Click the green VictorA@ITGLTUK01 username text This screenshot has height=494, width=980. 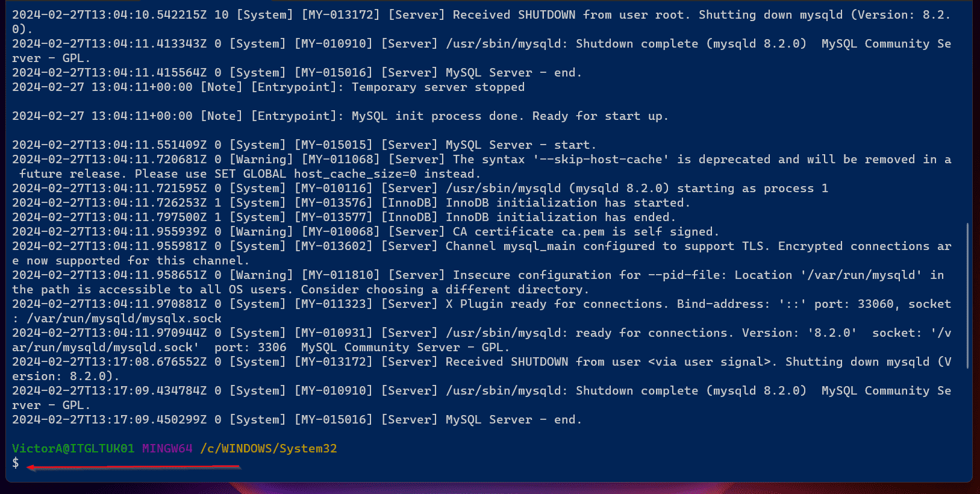pyautogui.click(x=73, y=448)
